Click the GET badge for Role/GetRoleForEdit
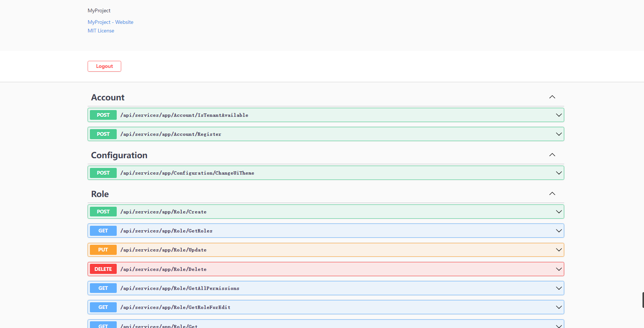This screenshot has height=328, width=644. [x=103, y=307]
